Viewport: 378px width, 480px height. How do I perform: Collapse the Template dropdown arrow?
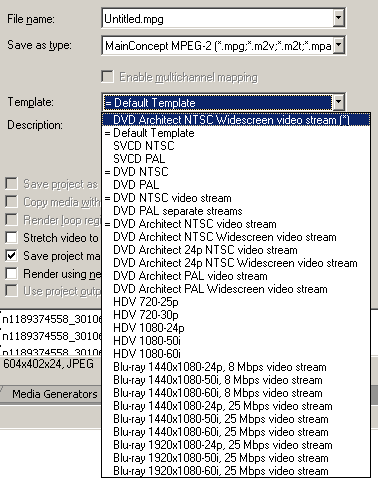(338, 102)
